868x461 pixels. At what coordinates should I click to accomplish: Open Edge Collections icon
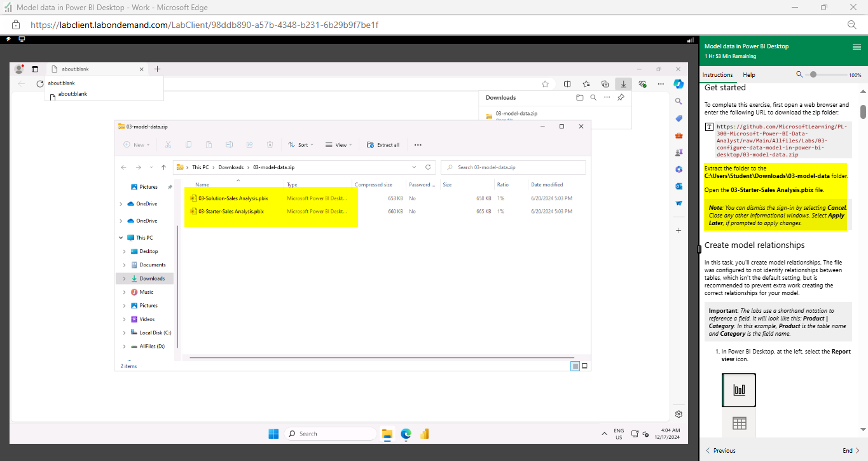click(605, 83)
